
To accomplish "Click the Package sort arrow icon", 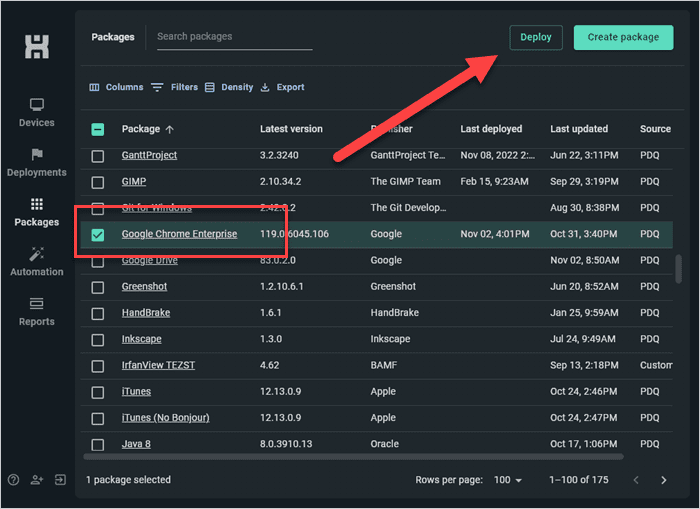I will click(170, 129).
